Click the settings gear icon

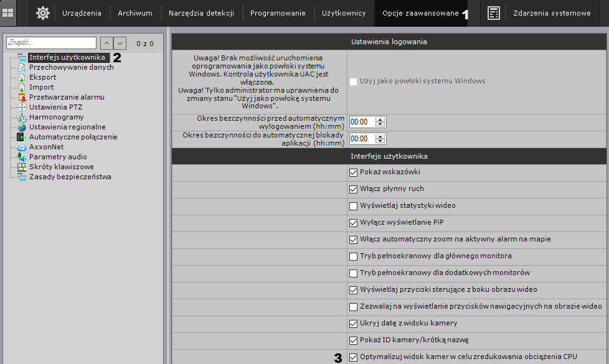pyautogui.click(x=43, y=13)
